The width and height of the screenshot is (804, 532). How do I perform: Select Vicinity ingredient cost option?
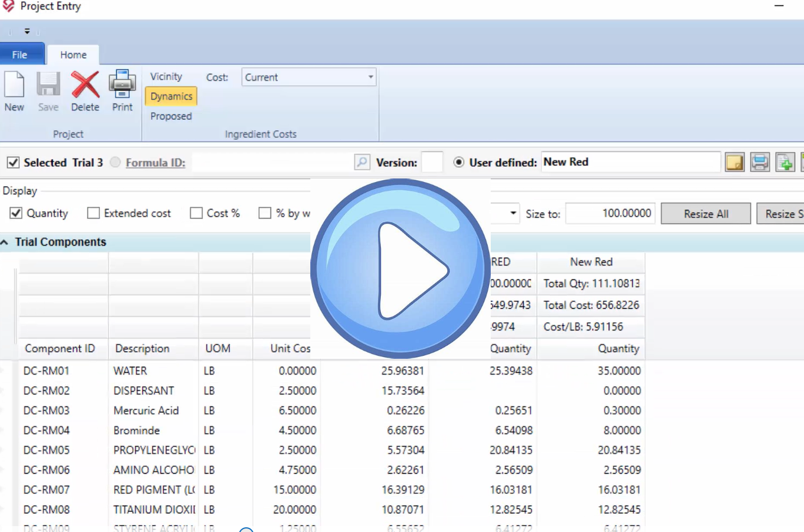[x=166, y=76]
